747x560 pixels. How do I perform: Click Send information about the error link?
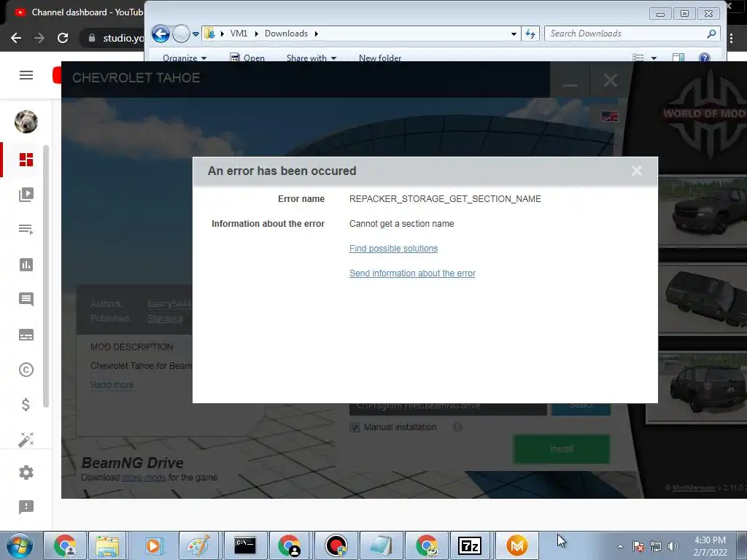tap(412, 273)
